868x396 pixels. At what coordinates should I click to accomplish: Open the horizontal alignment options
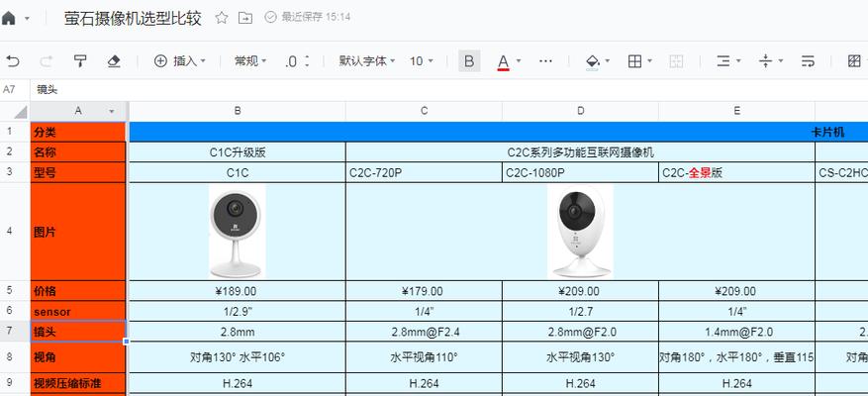727,61
